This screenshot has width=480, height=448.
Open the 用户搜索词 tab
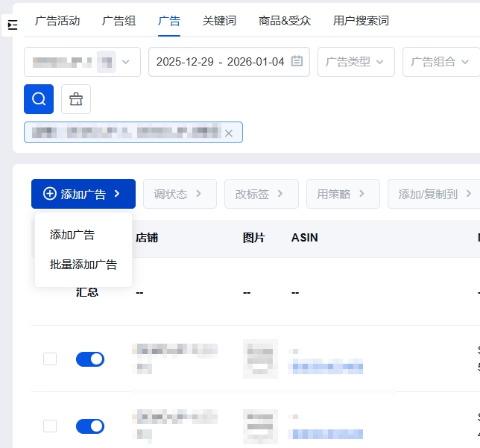point(361,21)
